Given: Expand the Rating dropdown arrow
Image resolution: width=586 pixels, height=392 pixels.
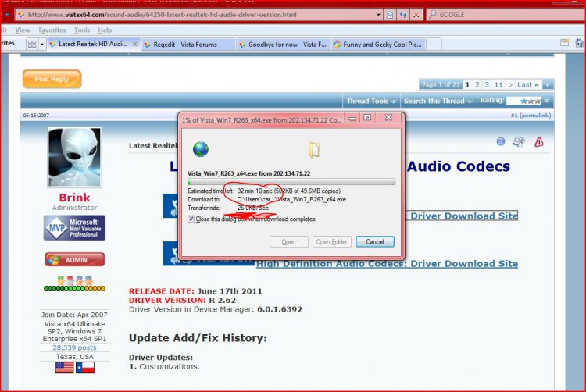Looking at the screenshot, I should (x=547, y=101).
